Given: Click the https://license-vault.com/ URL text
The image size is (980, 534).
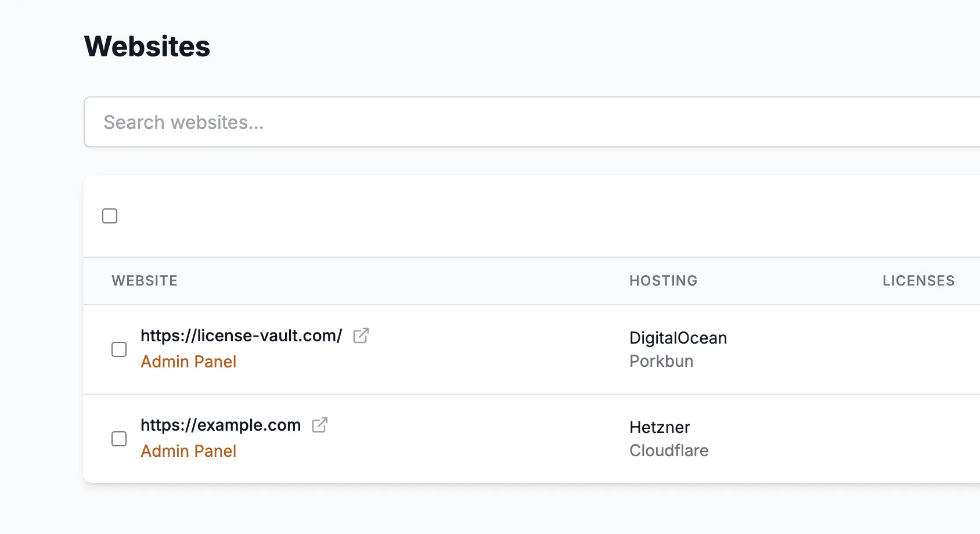Looking at the screenshot, I should pyautogui.click(x=241, y=336).
